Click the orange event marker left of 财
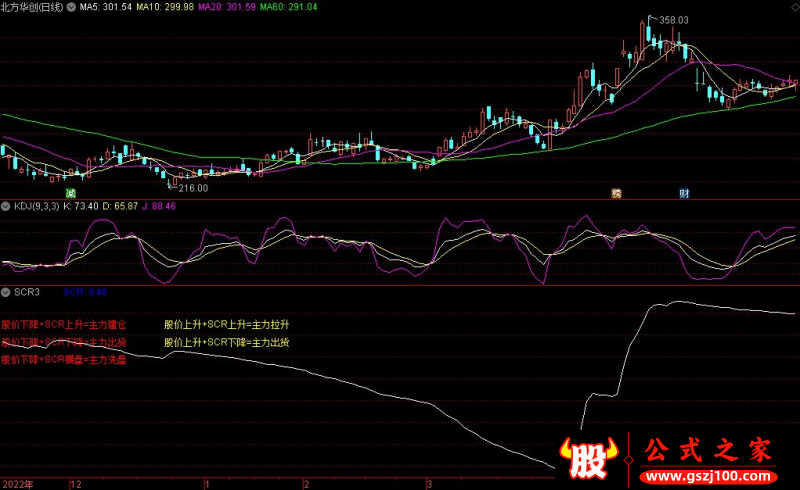Screen dimensions: 800x490 [x=616, y=192]
